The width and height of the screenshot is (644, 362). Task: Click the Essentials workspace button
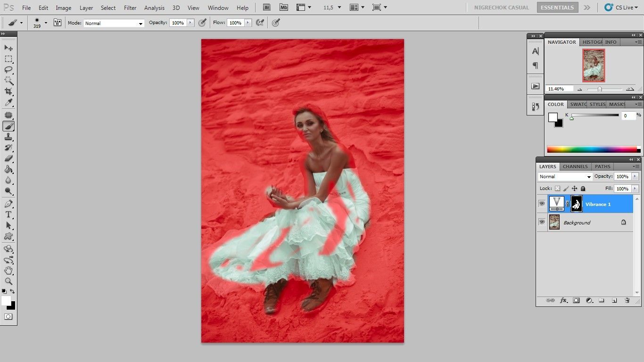(x=557, y=8)
